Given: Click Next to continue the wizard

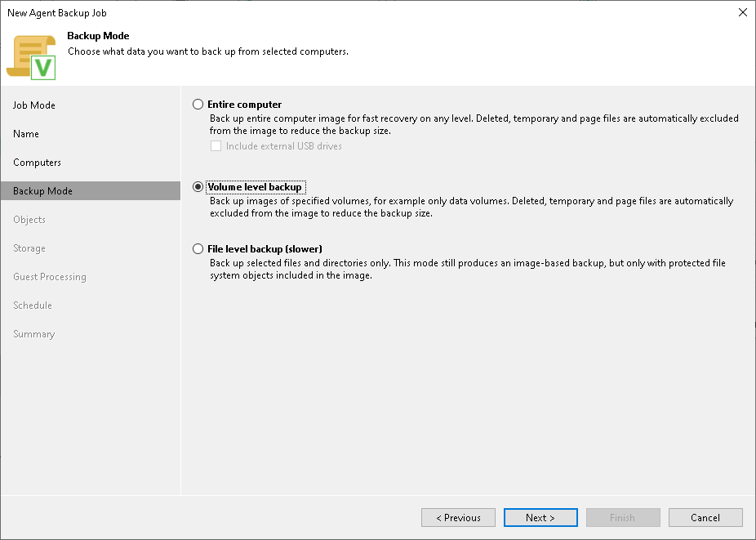Looking at the screenshot, I should (540, 517).
